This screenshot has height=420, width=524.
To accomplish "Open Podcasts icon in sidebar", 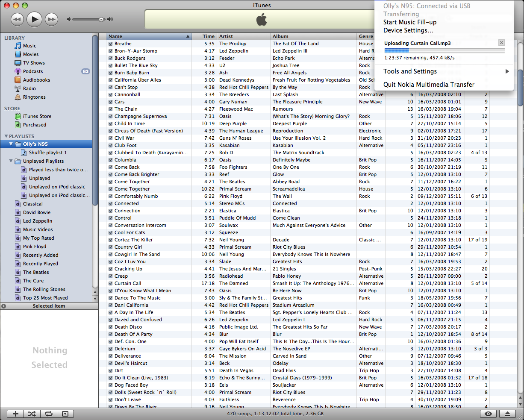I will (x=18, y=71).
